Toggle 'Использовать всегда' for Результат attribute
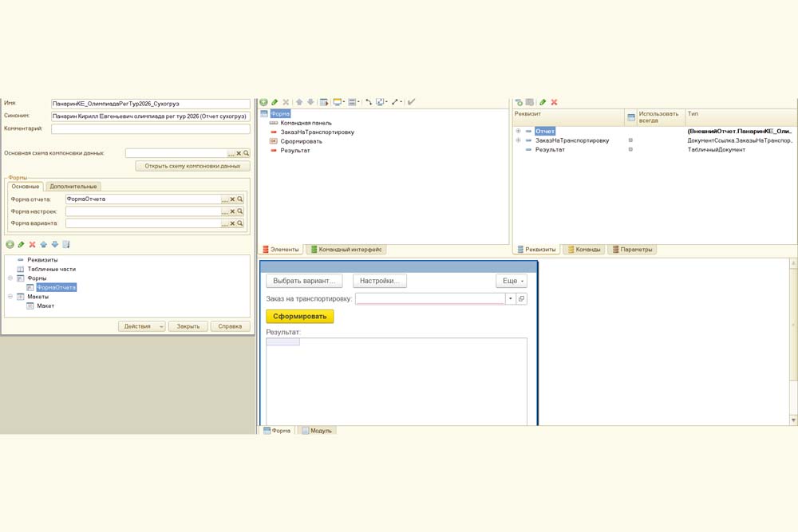 click(630, 150)
